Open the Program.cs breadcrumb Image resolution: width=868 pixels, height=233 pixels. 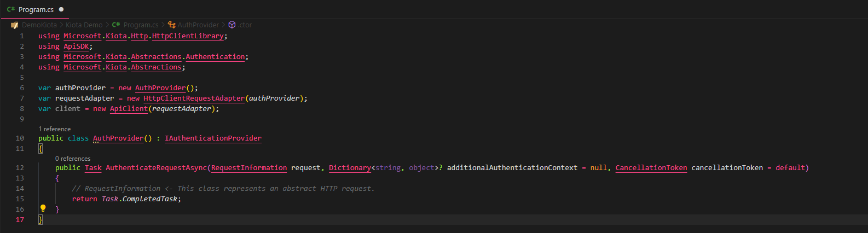[x=141, y=25]
